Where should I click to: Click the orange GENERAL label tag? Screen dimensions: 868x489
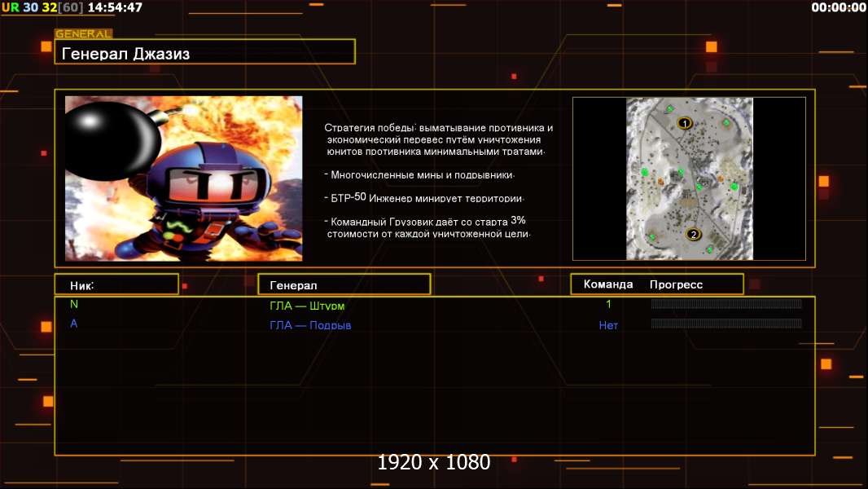click(83, 34)
